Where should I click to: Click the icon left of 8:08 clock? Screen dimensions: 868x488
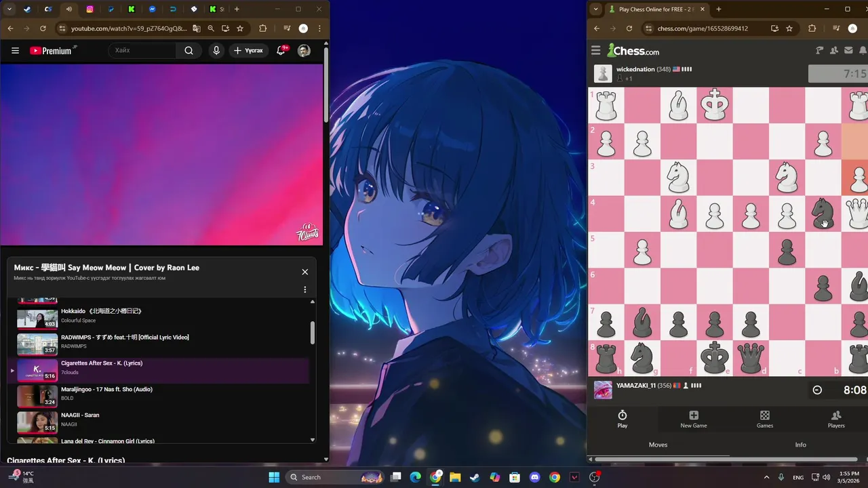pos(817,390)
